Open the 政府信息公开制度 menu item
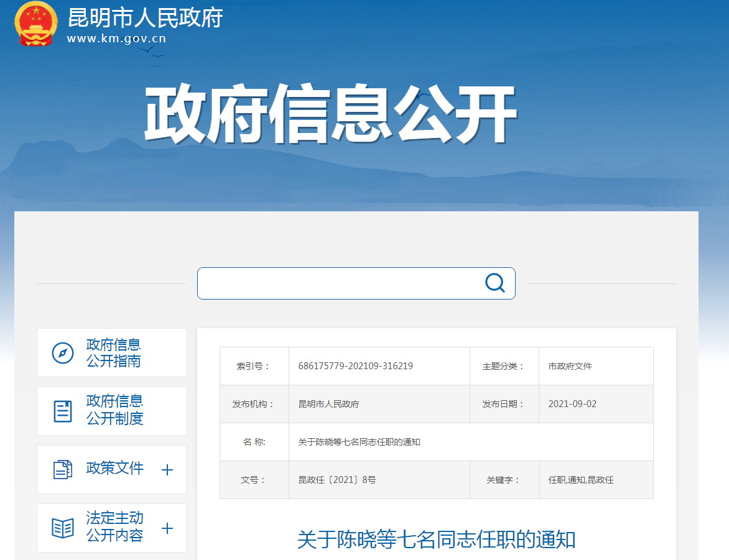Image resolution: width=729 pixels, height=560 pixels. click(x=114, y=410)
